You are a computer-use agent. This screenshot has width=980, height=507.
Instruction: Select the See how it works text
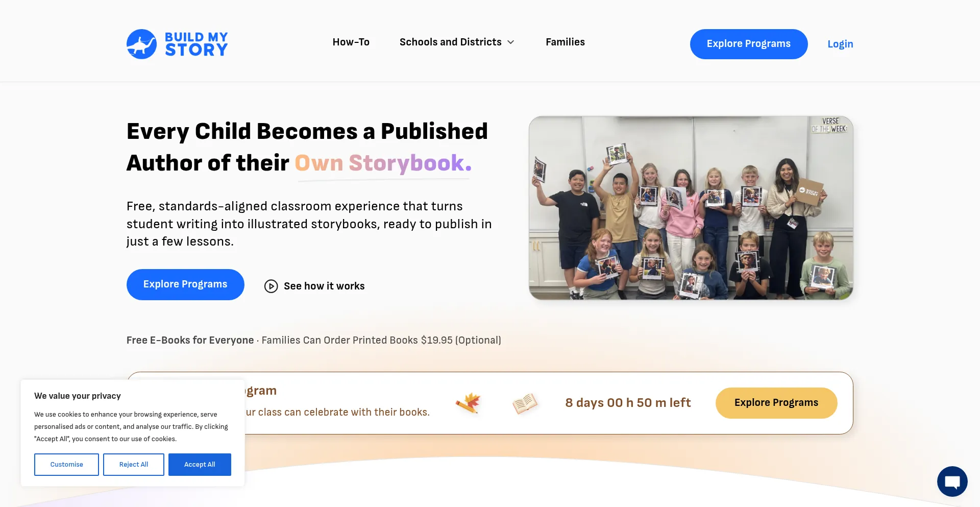tap(324, 286)
